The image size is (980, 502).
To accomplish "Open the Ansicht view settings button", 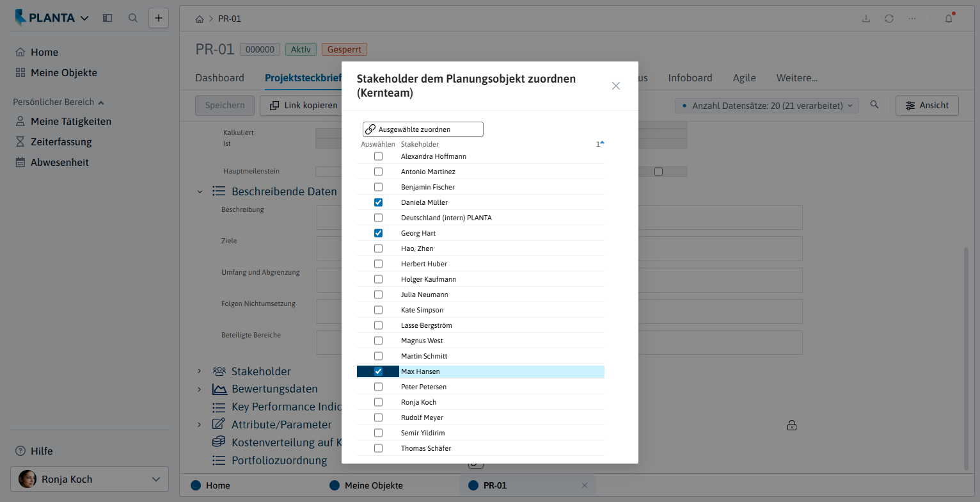I will (927, 106).
